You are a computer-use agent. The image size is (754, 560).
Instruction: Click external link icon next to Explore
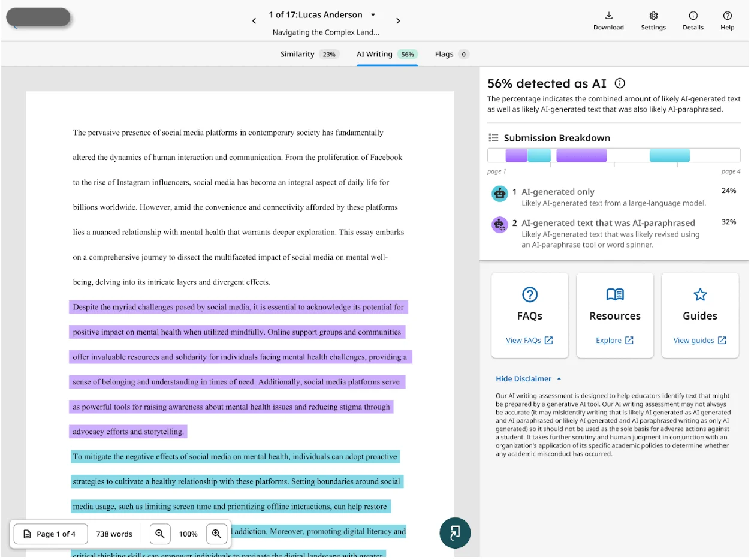[x=629, y=340]
